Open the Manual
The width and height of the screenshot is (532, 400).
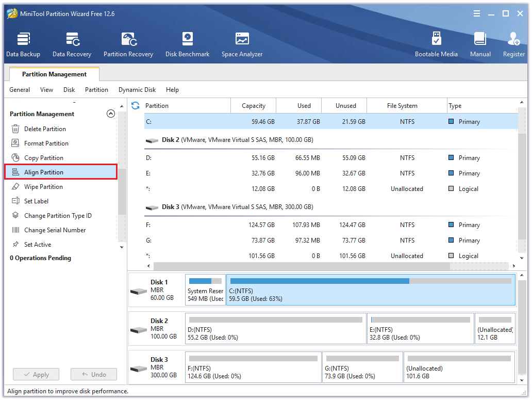(480, 44)
